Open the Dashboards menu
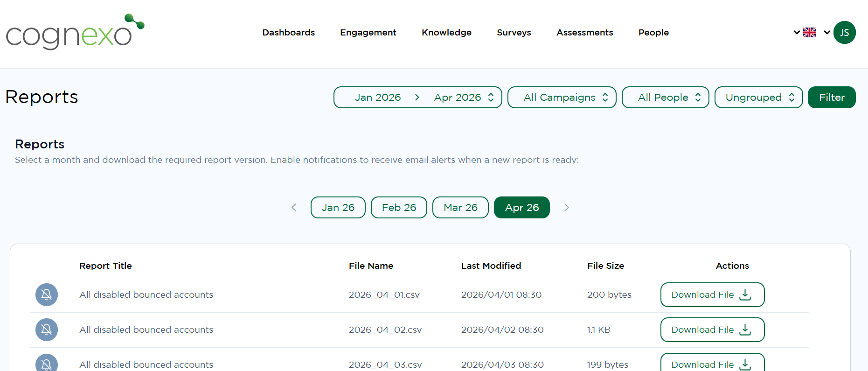The height and width of the screenshot is (371, 868). (288, 33)
